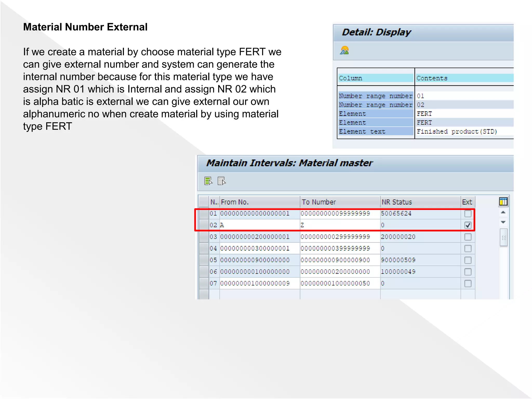
Task: Toggle Ext checkbox for interval 05
Action: tap(468, 260)
